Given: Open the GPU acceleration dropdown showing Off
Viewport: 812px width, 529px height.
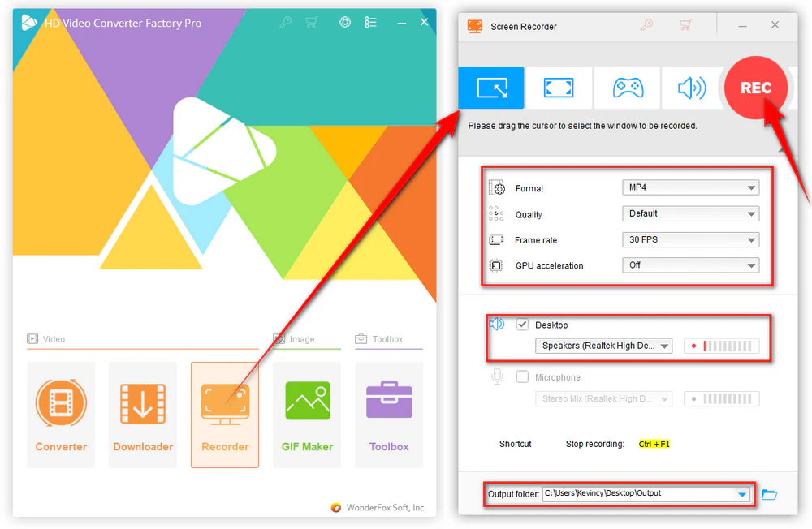Looking at the screenshot, I should coord(690,265).
